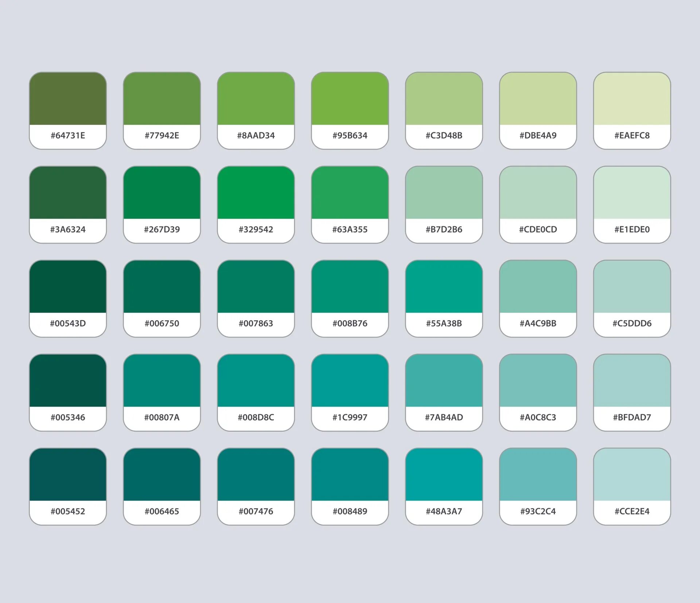
Task: Select the #005452 darkest cyan swatch
Action: [x=68, y=475]
